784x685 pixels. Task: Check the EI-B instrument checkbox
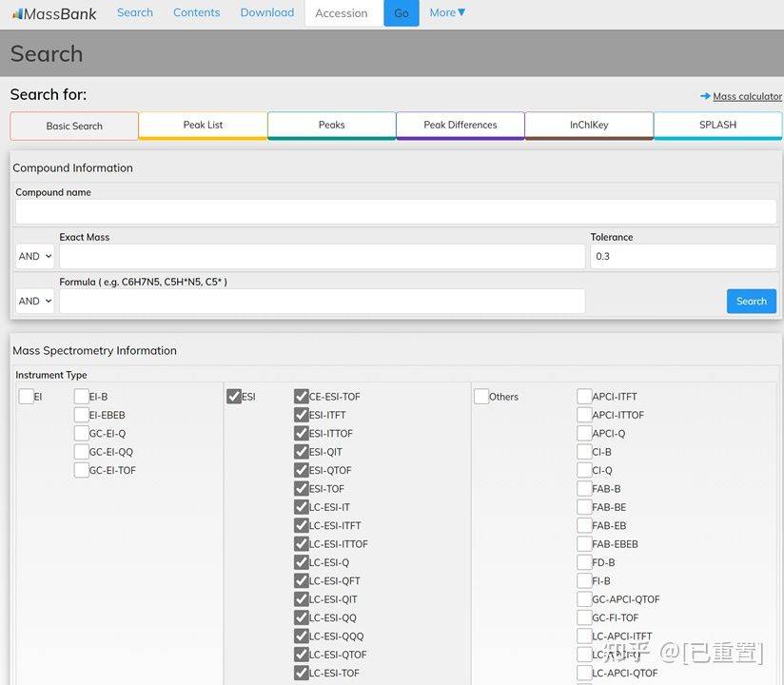click(82, 397)
